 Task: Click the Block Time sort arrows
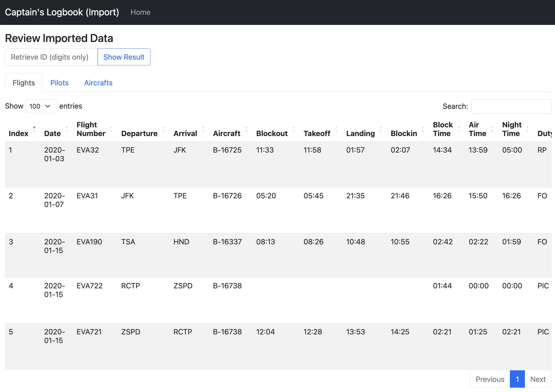[459, 129]
